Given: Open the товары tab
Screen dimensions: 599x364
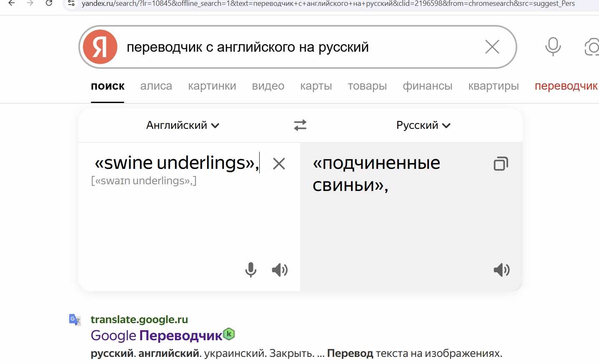Looking at the screenshot, I should (367, 86).
